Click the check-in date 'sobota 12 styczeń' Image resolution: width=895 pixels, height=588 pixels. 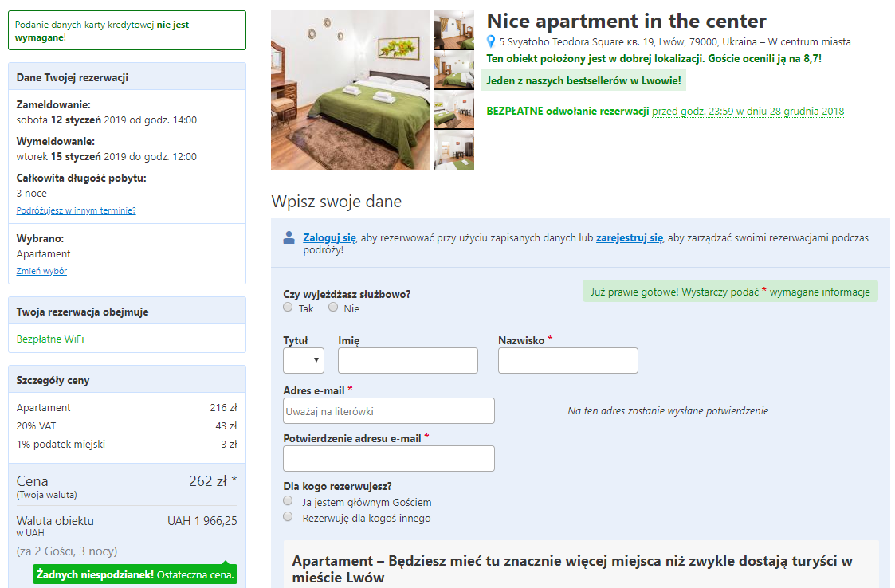click(59, 120)
